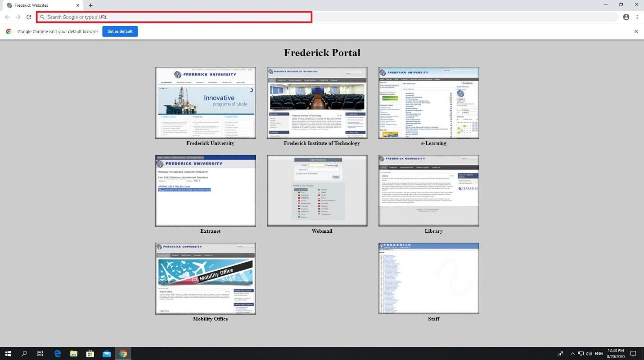Click the address bar search field
Image resolution: width=644 pixels, height=360 pixels.
coord(174,17)
